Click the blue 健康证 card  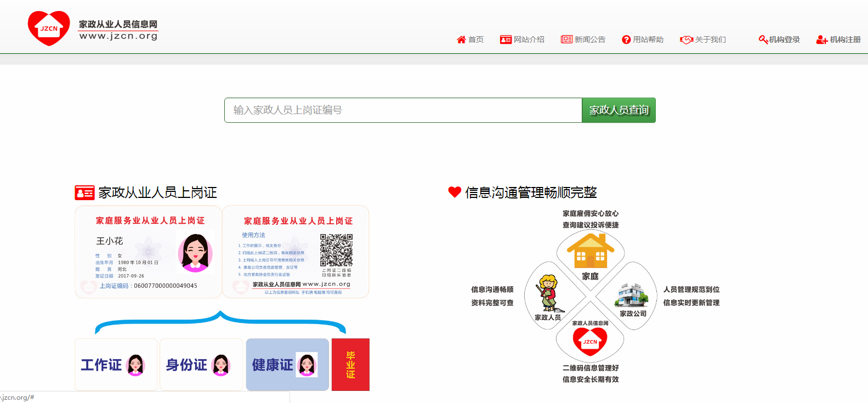287,365
